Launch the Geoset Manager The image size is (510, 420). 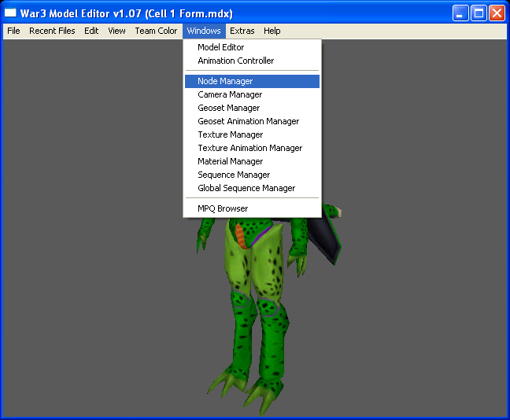[x=252, y=108]
